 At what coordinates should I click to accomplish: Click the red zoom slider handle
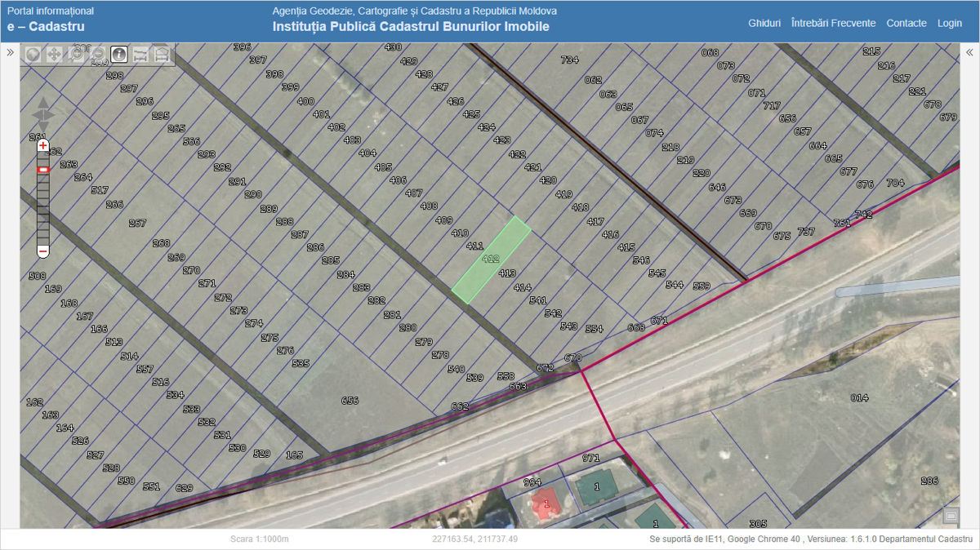click(x=43, y=170)
